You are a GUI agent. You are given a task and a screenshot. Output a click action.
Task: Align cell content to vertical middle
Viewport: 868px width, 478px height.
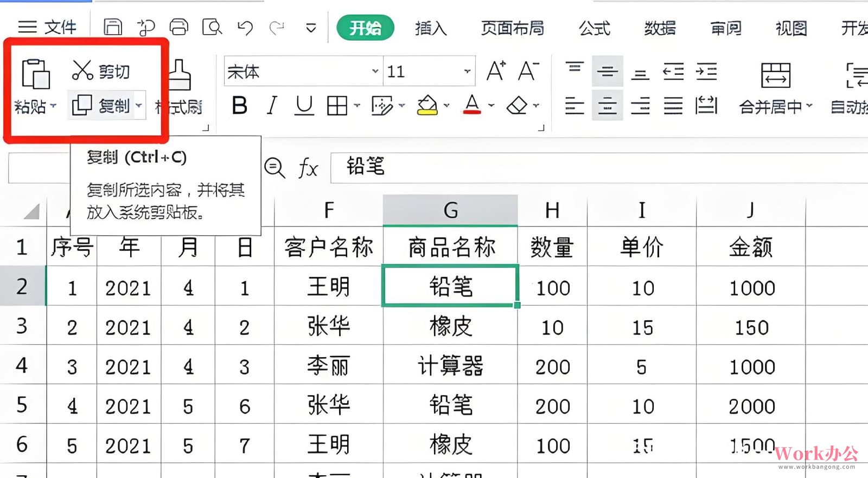[607, 71]
